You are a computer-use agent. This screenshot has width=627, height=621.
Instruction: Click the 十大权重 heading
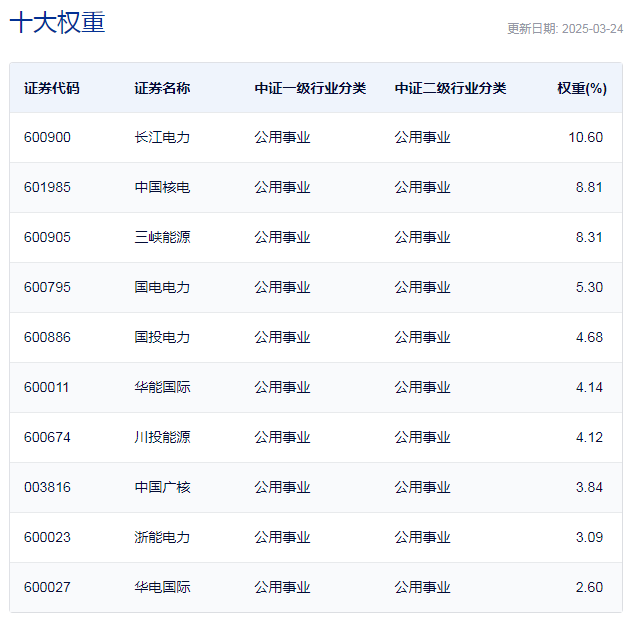[57, 22]
